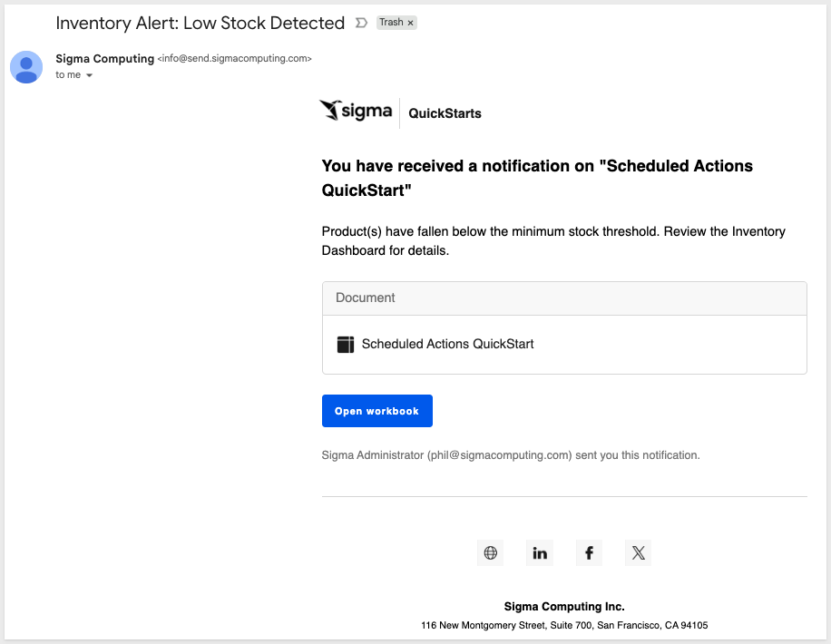Image resolution: width=831 pixels, height=644 pixels.
Task: Click the QuickStarts header text
Action: point(445,113)
